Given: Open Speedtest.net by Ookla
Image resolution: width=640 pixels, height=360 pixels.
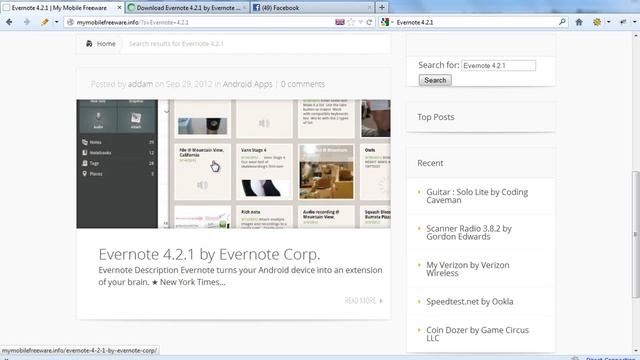Looking at the screenshot, I should (x=470, y=302).
